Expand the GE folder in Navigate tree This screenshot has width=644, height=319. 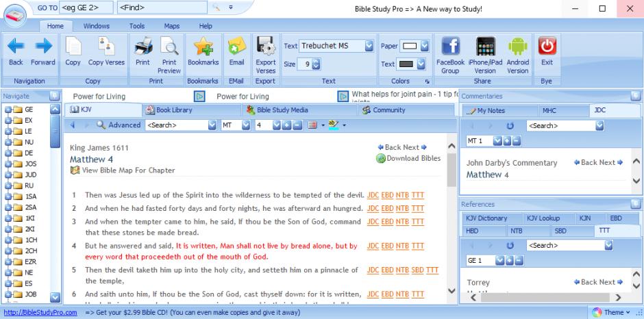tap(8, 110)
